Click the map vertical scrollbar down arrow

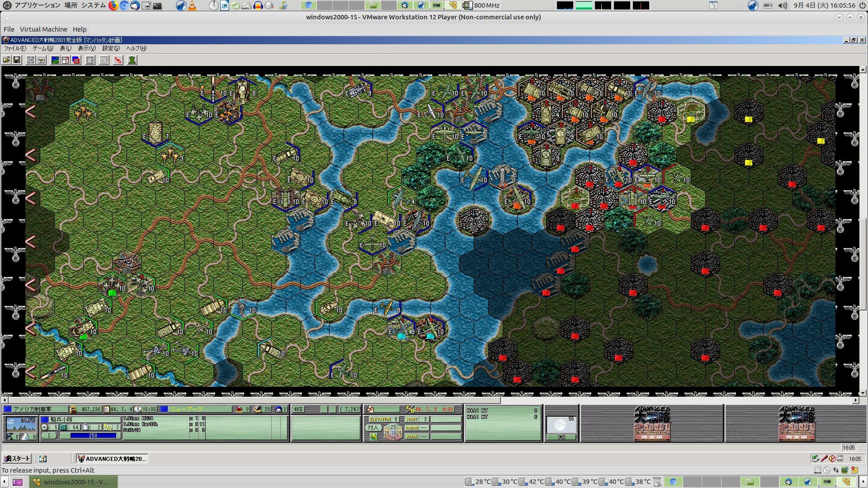863,393
